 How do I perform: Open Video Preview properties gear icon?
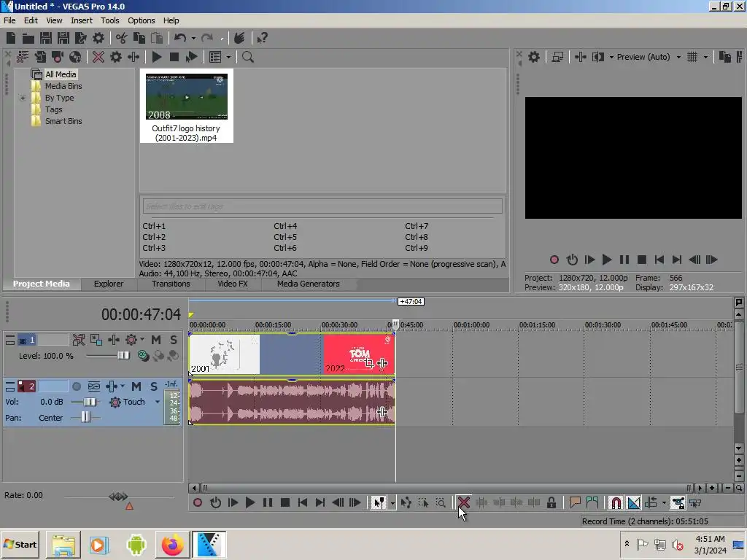534,57
